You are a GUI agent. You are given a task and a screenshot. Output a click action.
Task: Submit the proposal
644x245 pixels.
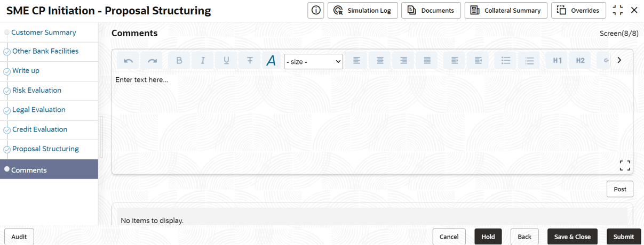pos(624,236)
